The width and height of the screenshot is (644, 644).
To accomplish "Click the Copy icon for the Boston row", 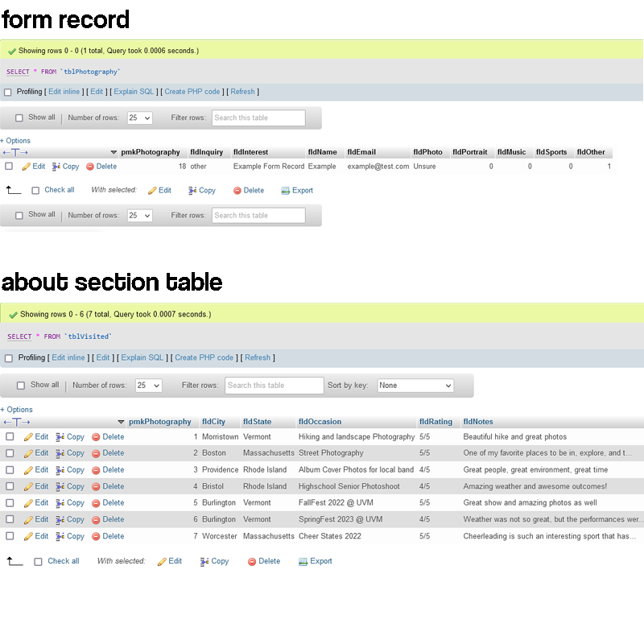I will tap(60, 453).
